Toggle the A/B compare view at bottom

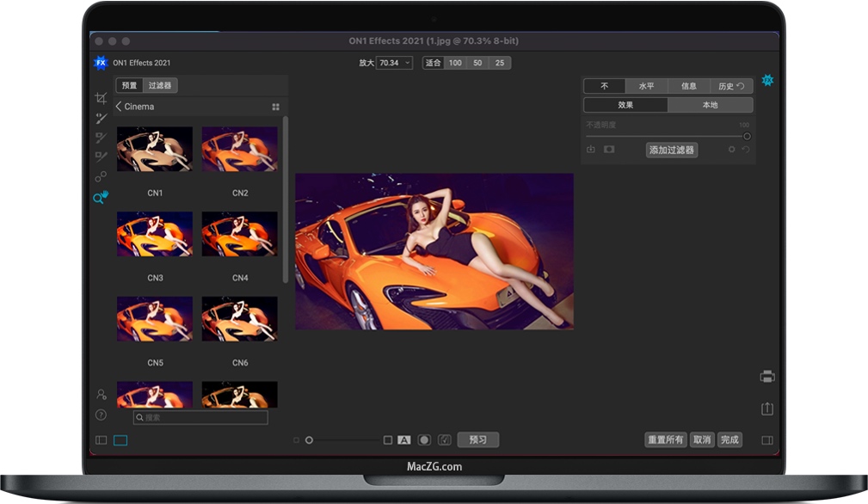pos(406,439)
